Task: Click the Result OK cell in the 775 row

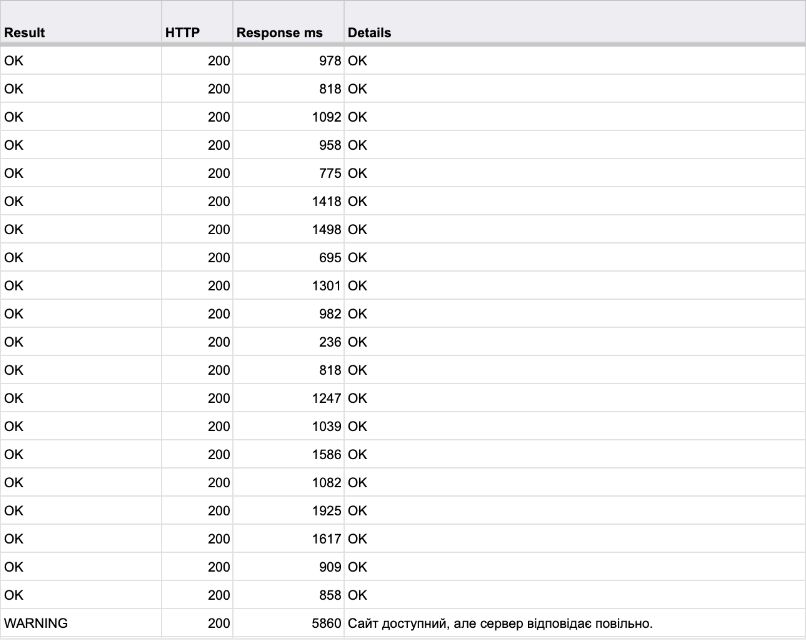Action: click(x=81, y=173)
